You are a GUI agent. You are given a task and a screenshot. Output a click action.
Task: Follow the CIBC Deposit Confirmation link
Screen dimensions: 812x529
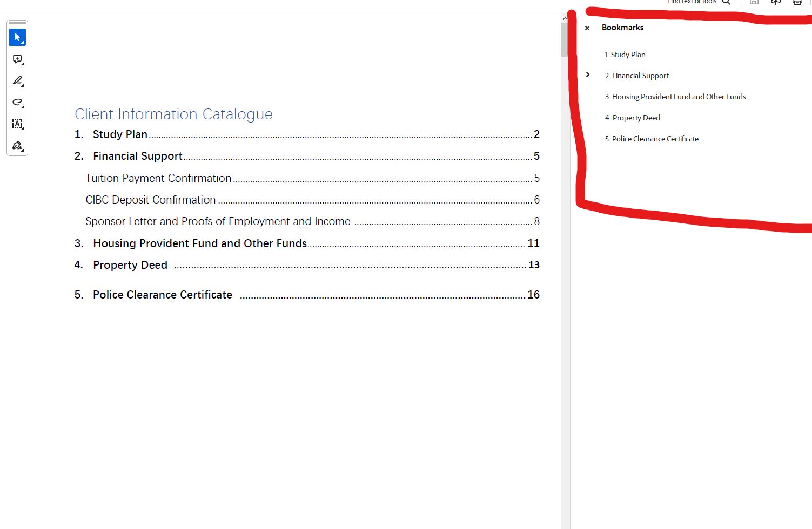click(151, 200)
